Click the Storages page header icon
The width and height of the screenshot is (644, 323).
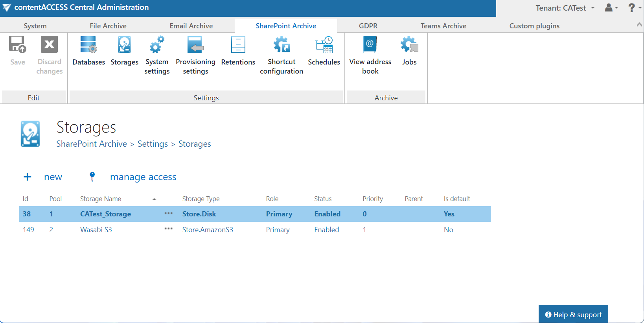[x=30, y=134]
